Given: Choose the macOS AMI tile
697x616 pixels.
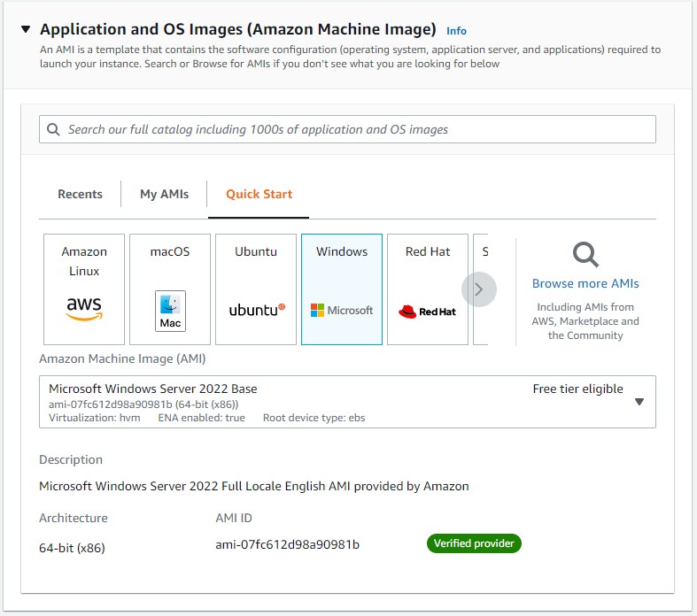Looking at the screenshot, I should (170, 289).
